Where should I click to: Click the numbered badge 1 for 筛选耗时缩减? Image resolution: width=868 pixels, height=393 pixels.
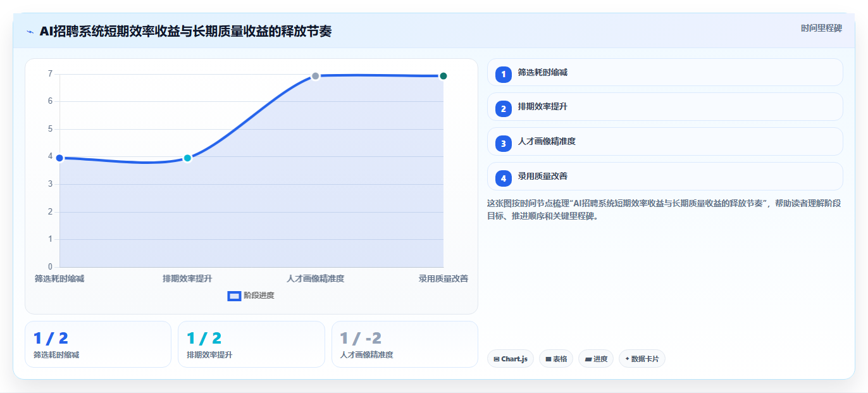(504, 74)
